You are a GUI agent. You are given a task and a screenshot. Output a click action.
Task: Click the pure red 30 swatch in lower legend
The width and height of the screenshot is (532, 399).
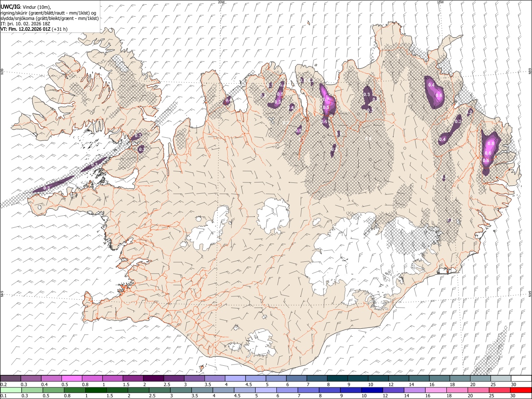coord(520,390)
